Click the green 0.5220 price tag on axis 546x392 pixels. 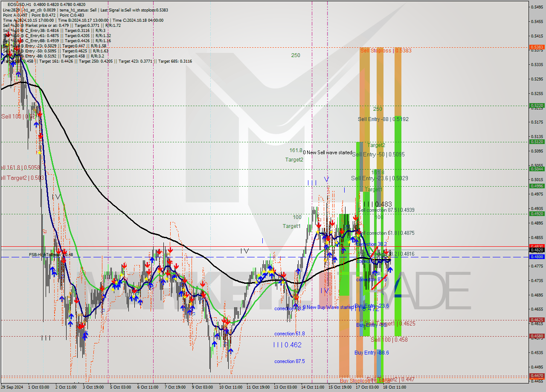[537, 106]
